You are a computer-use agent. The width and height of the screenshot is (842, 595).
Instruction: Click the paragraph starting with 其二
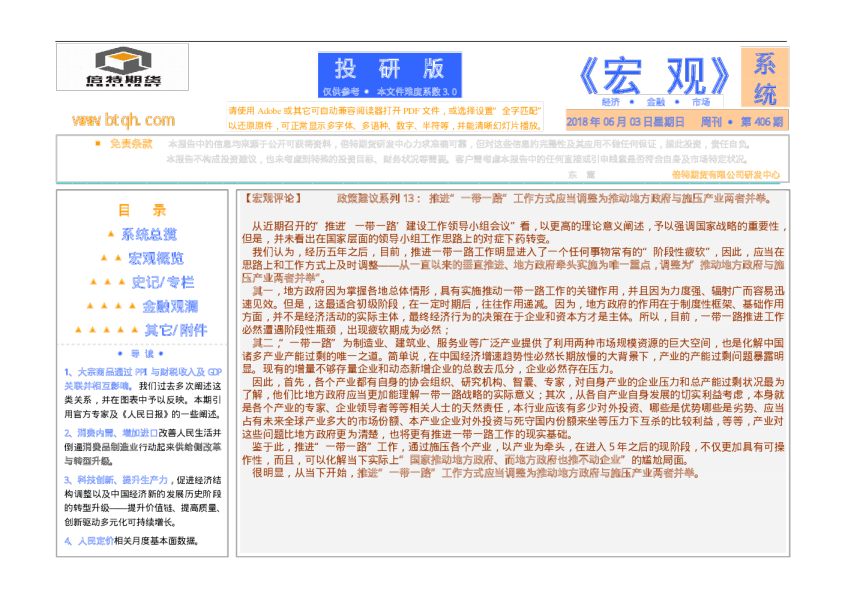point(513,355)
